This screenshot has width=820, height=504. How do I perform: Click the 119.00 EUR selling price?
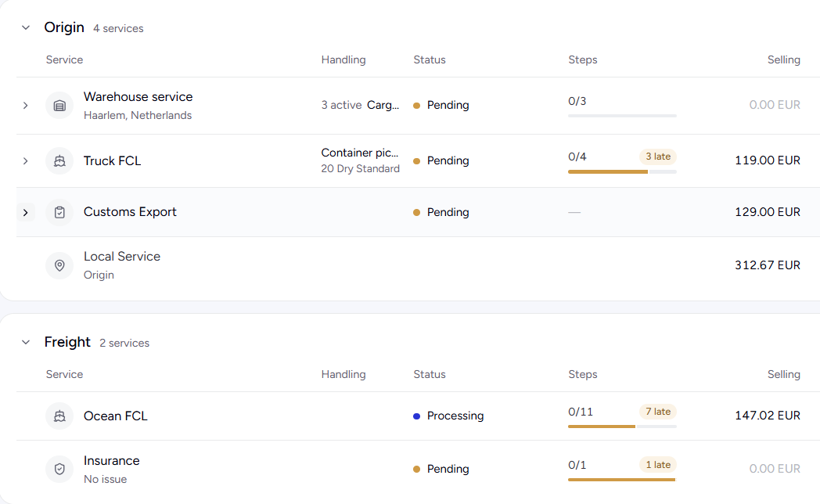click(767, 160)
